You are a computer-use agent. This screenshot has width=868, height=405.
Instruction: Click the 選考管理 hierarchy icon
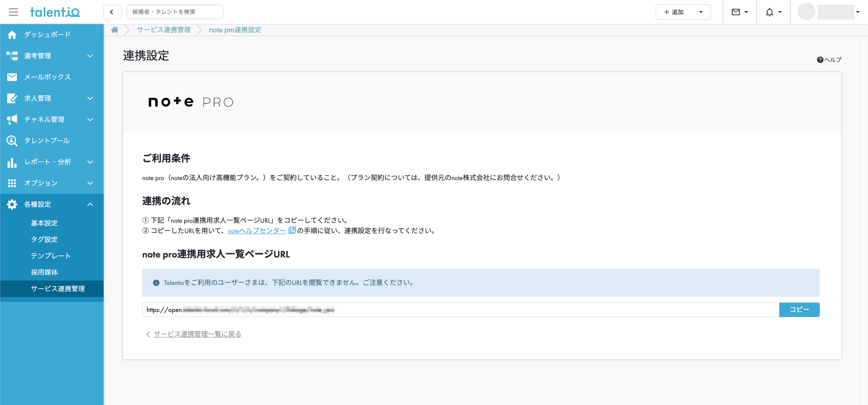tap(12, 56)
